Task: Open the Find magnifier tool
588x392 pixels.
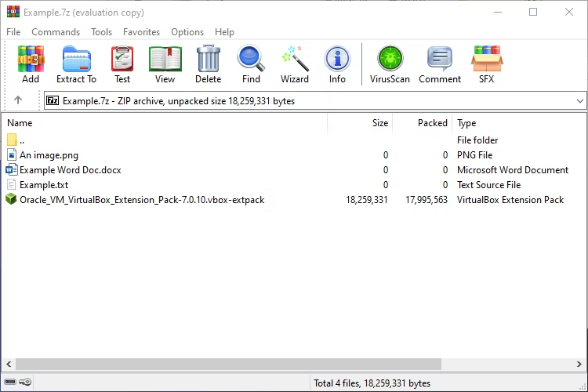Action: pyautogui.click(x=251, y=59)
